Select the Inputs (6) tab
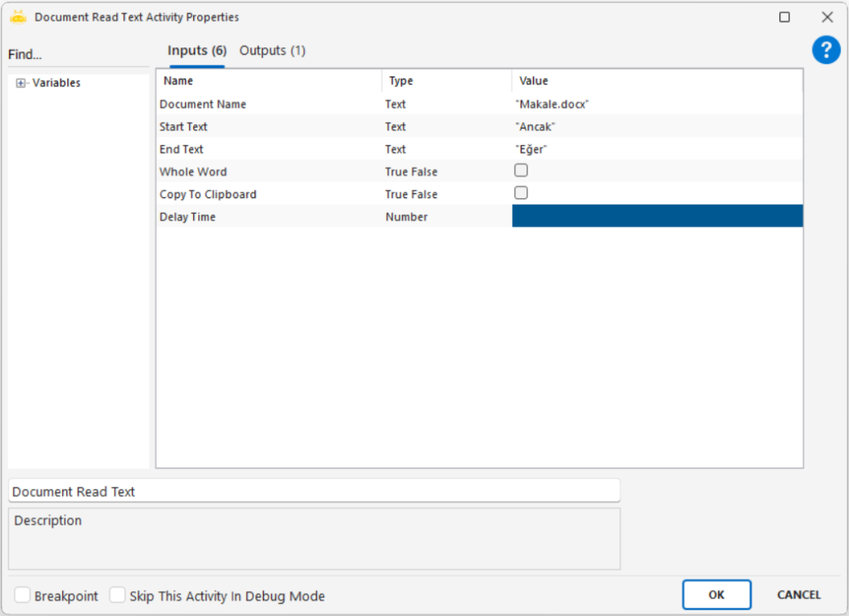The height and width of the screenshot is (616, 849). 196,51
